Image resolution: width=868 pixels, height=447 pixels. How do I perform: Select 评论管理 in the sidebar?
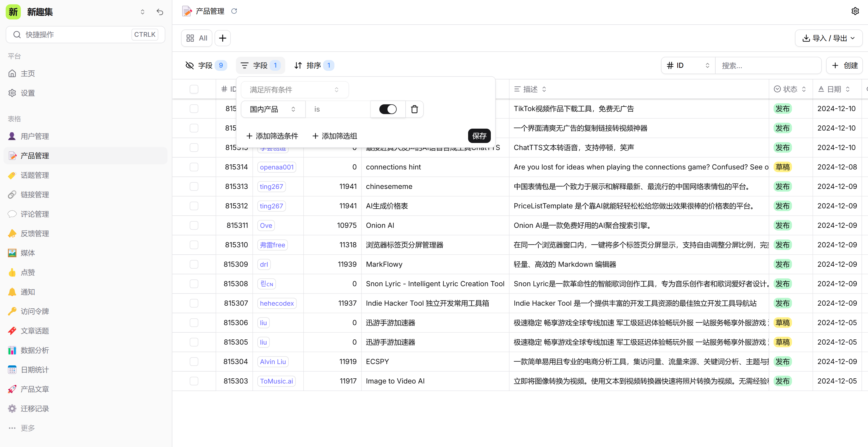point(35,214)
